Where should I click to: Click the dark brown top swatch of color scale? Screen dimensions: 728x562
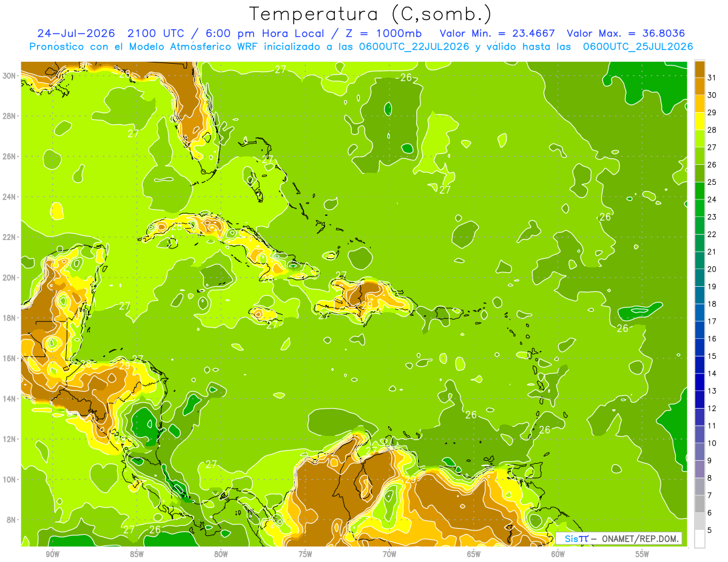click(x=699, y=70)
